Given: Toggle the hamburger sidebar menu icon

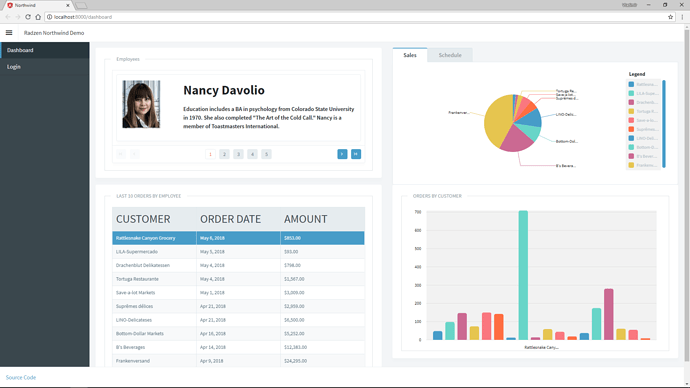Looking at the screenshot, I should point(9,33).
